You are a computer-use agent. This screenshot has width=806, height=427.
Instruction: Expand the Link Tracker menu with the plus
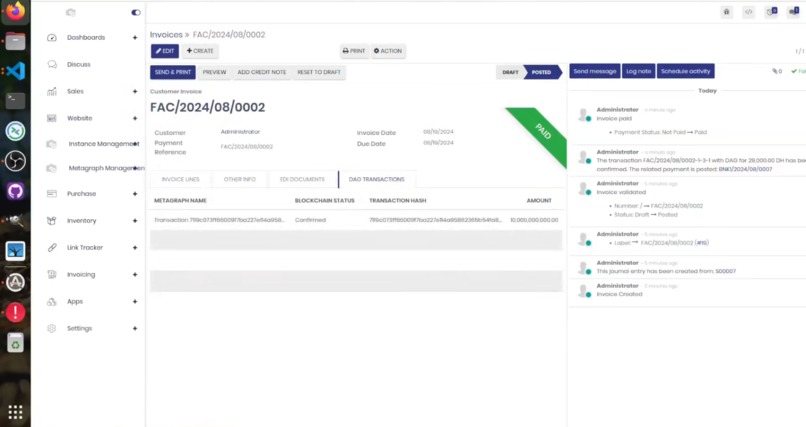[135, 248]
